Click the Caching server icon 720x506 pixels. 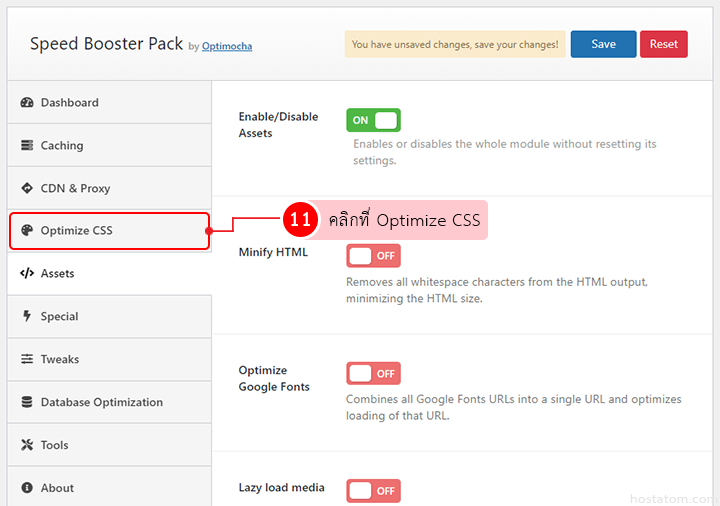click(27, 146)
